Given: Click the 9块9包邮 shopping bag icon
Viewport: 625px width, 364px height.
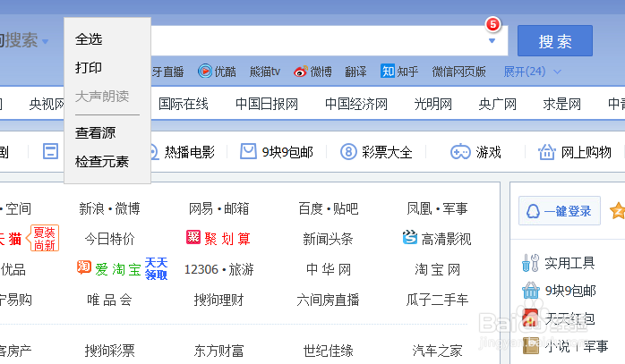Looking at the screenshot, I should coord(248,152).
